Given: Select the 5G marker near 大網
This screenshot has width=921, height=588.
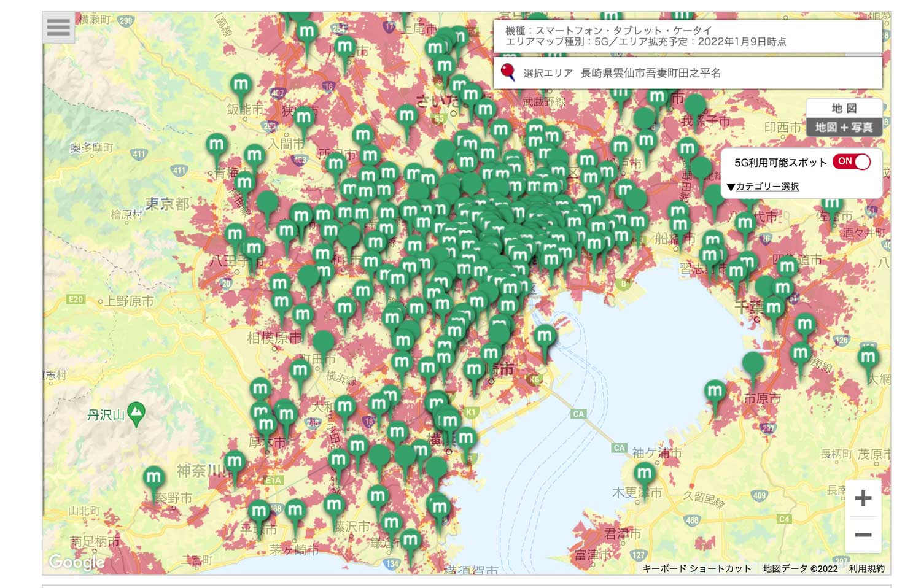Looking at the screenshot, I should tap(868, 358).
